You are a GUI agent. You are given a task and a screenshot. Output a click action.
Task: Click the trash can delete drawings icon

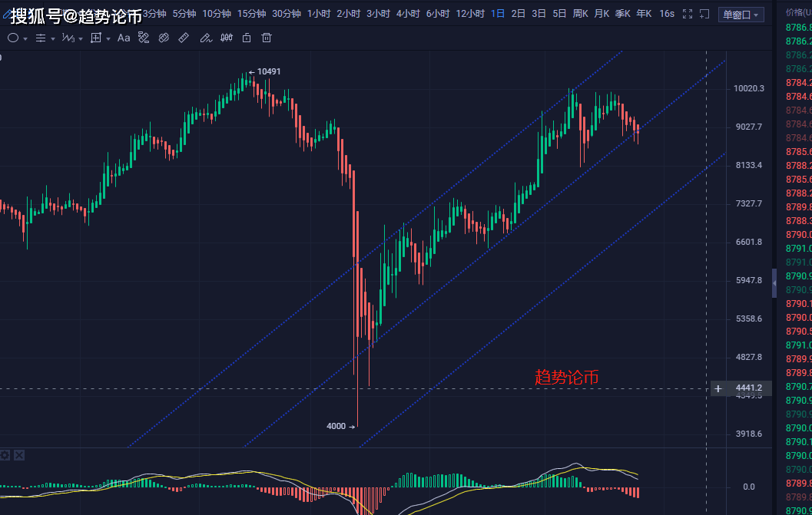(266, 38)
